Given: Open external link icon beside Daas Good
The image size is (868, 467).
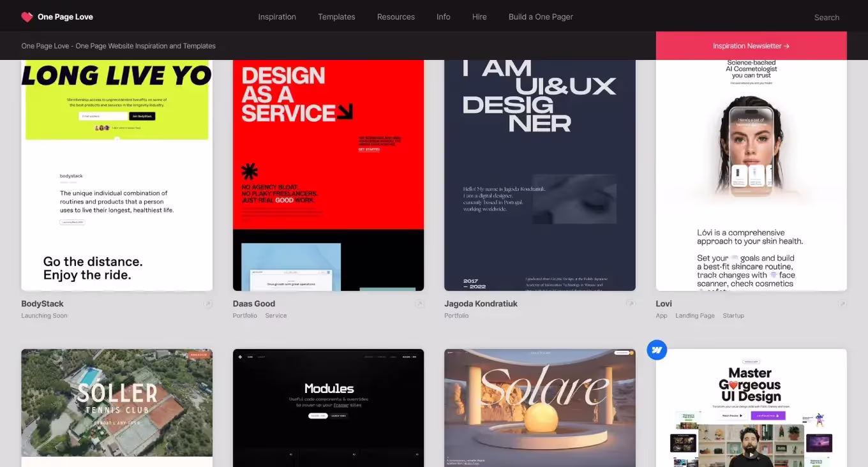Looking at the screenshot, I should [x=419, y=304].
